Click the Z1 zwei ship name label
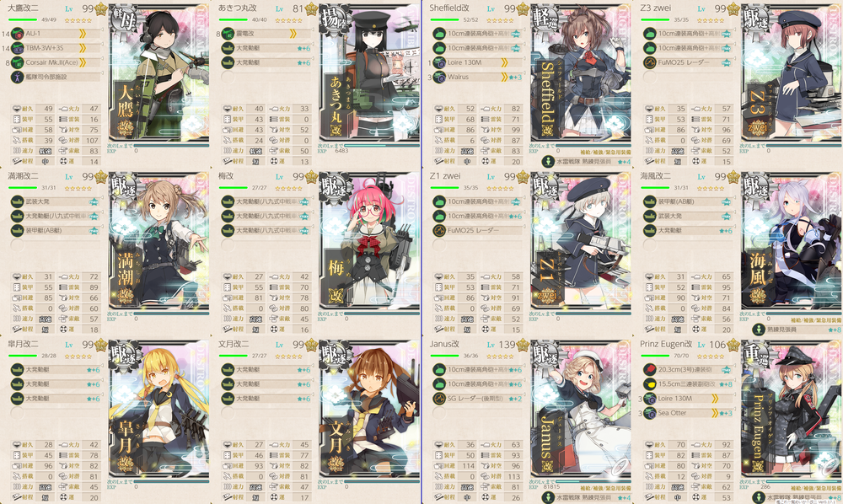This screenshot has height=504, width=843. point(445,175)
